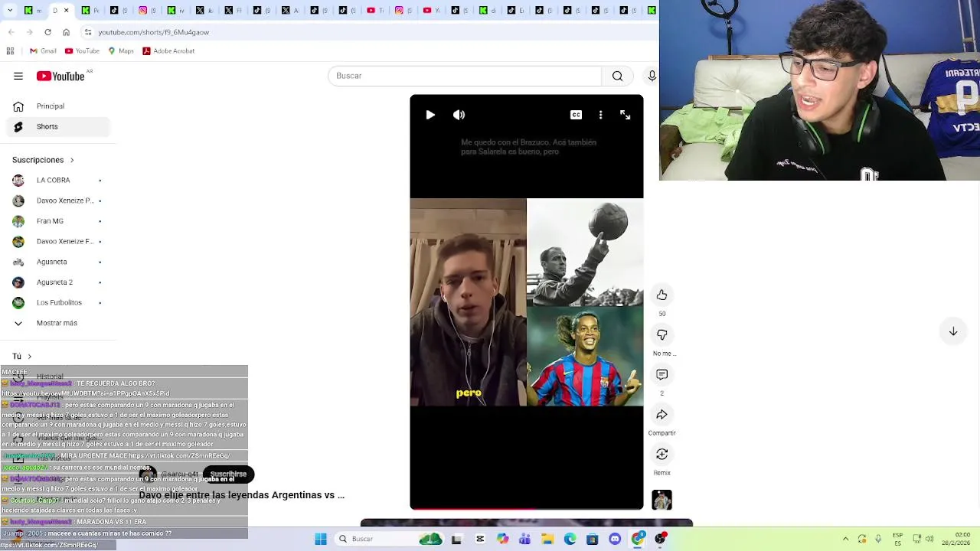
Task: Open the Short's three-dot options menu
Action: (600, 115)
